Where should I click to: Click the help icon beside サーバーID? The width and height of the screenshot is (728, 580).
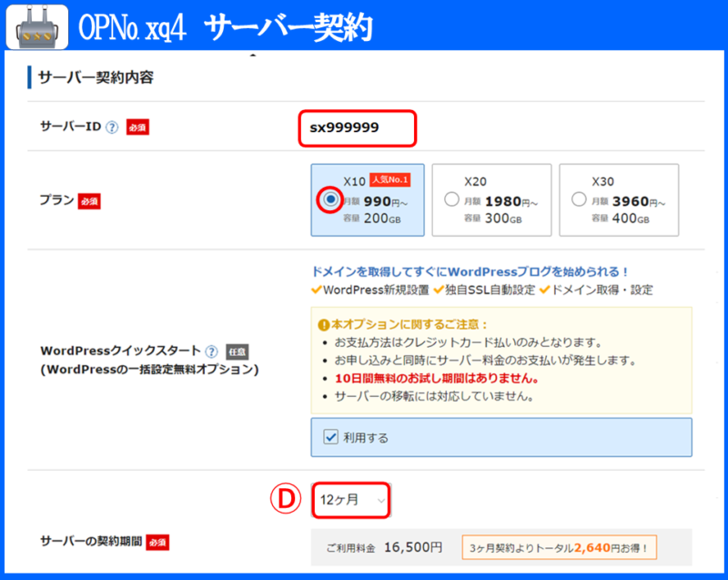tap(112, 127)
